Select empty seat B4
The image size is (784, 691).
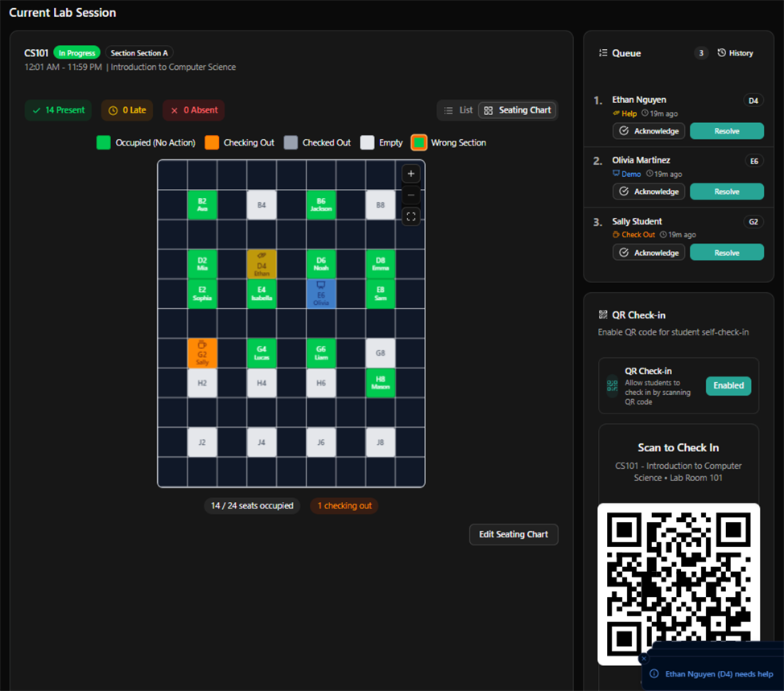pos(262,205)
